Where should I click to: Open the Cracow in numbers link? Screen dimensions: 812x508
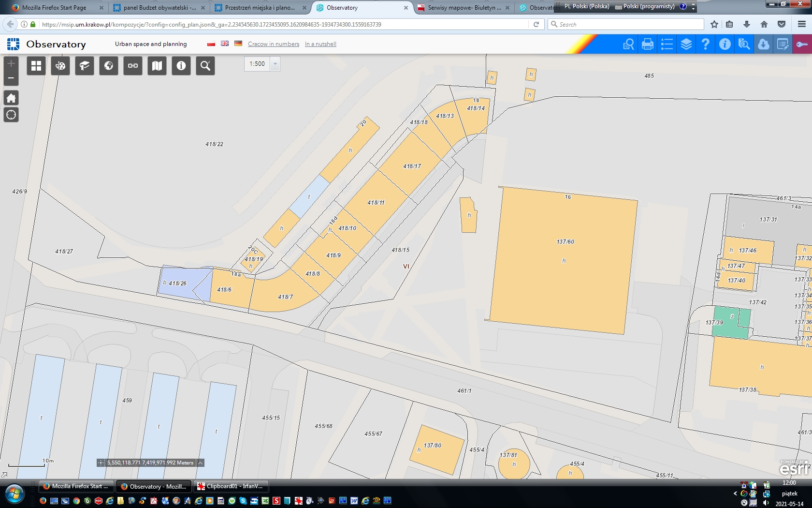pos(274,44)
